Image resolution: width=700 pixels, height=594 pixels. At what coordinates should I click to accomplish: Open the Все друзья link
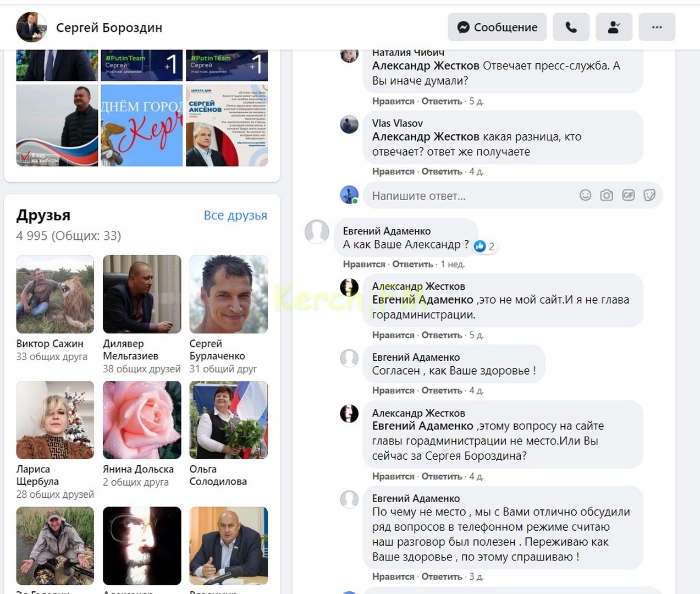point(235,215)
